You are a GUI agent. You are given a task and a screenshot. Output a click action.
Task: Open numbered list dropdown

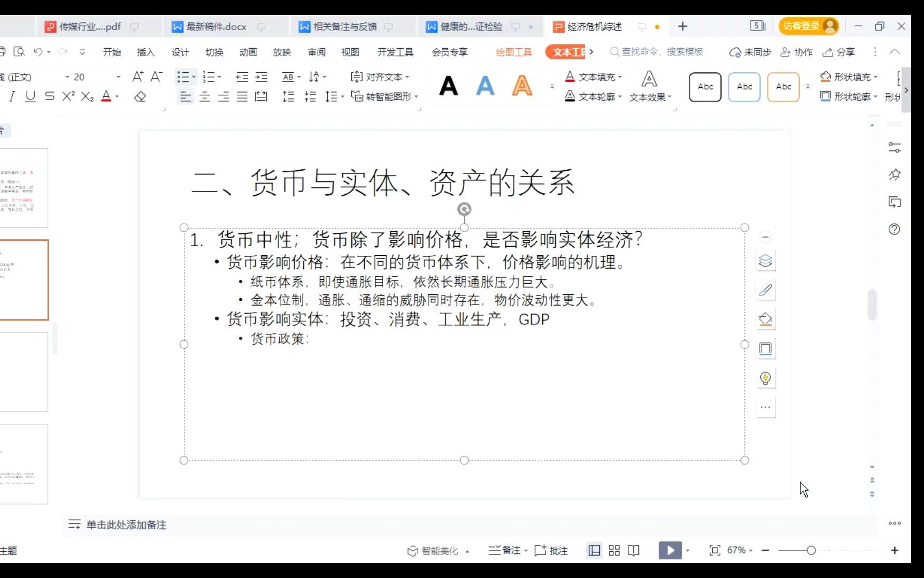[x=219, y=77]
